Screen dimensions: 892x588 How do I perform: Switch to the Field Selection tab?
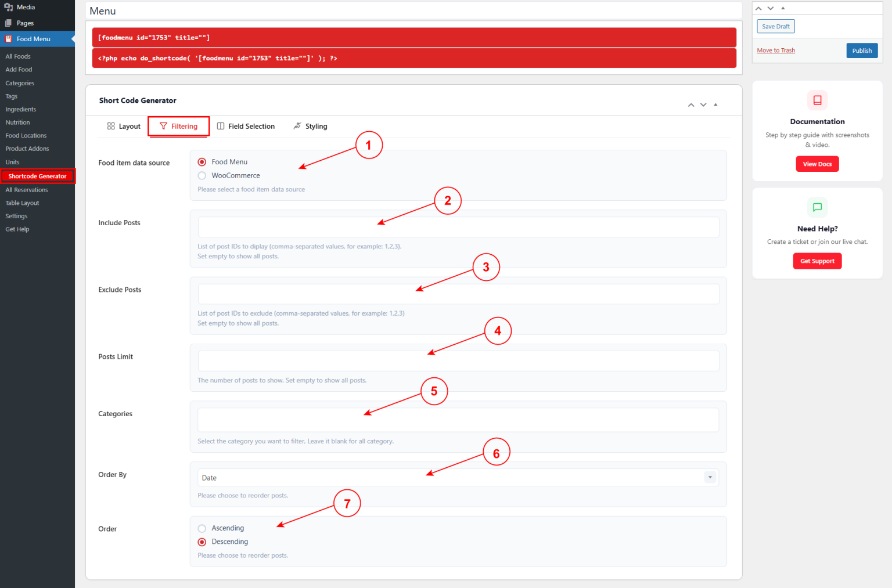coord(246,126)
